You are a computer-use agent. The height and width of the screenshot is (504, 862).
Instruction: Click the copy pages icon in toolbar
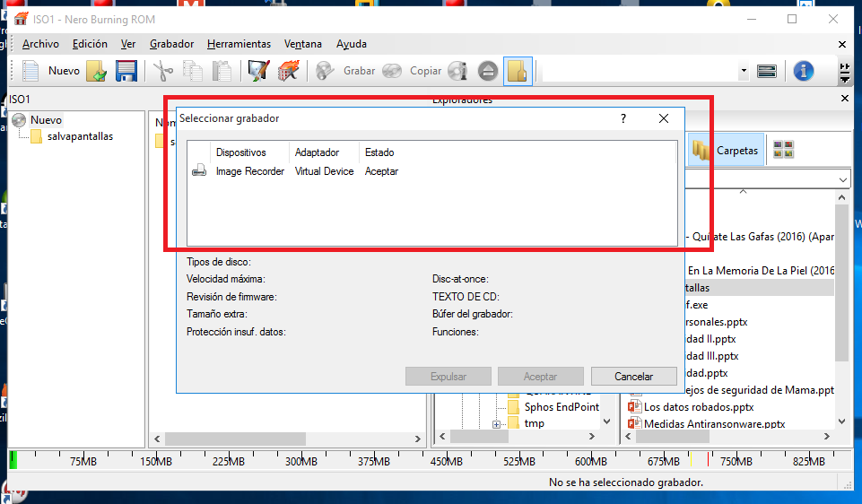pos(193,71)
